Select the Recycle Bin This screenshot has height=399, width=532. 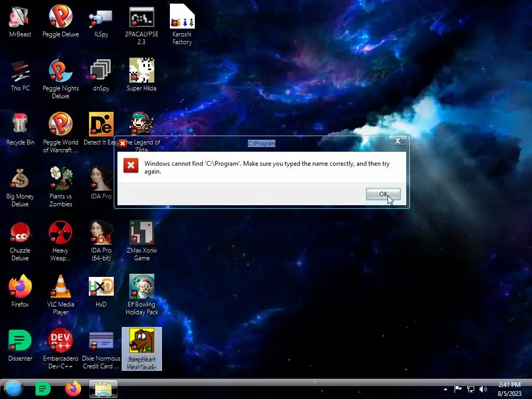(x=20, y=129)
